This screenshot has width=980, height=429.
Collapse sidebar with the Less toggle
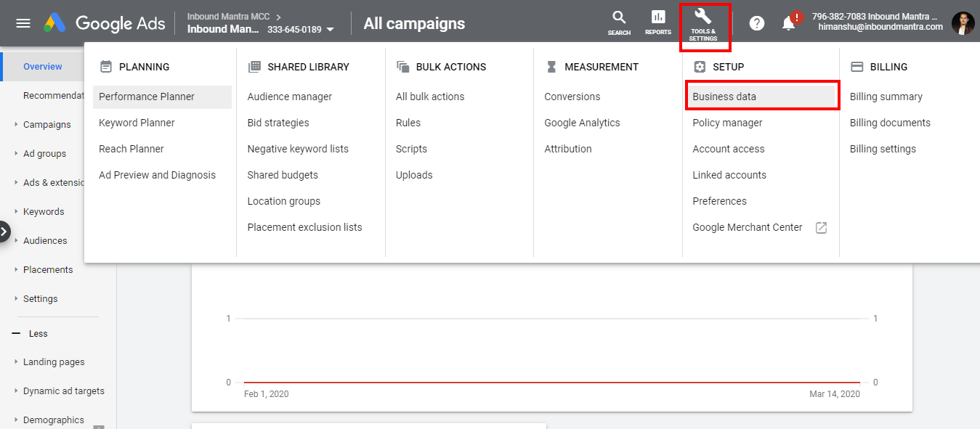pos(30,333)
